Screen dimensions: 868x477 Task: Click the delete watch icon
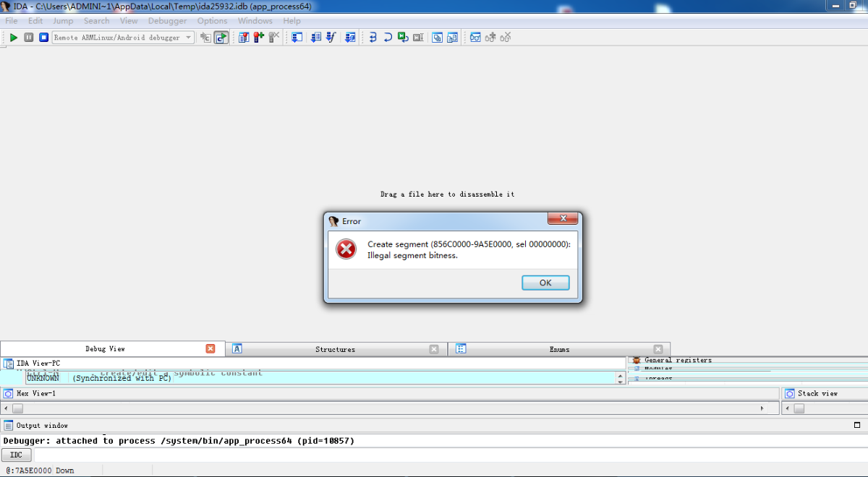[x=506, y=37]
